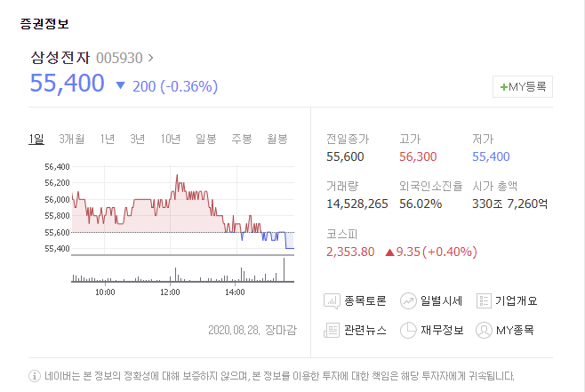585x392 pixels.
Task: Expand the 삼성전자 stock detail chevron
Action: point(150,58)
